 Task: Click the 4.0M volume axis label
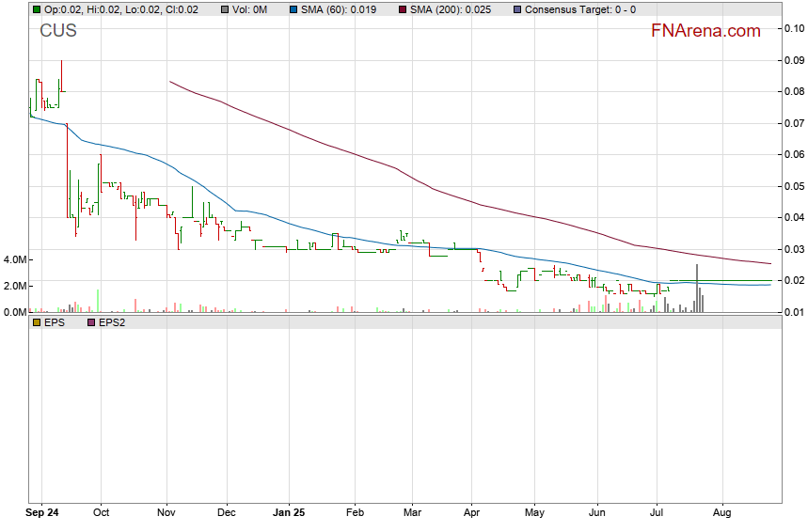16,259
